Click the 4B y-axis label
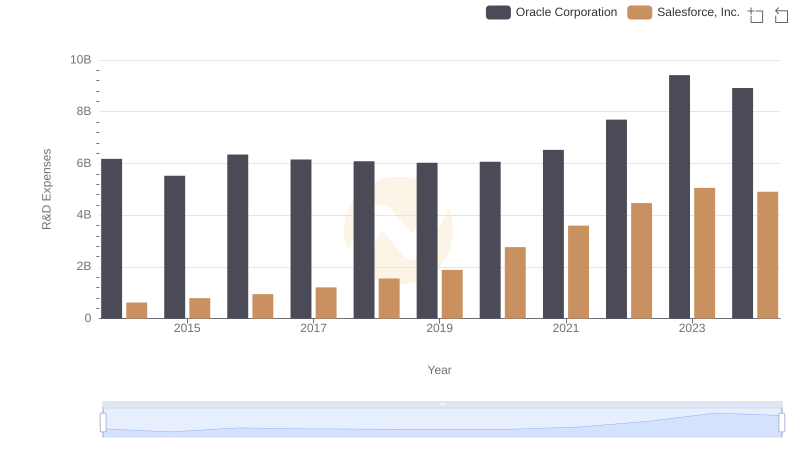 point(84,215)
